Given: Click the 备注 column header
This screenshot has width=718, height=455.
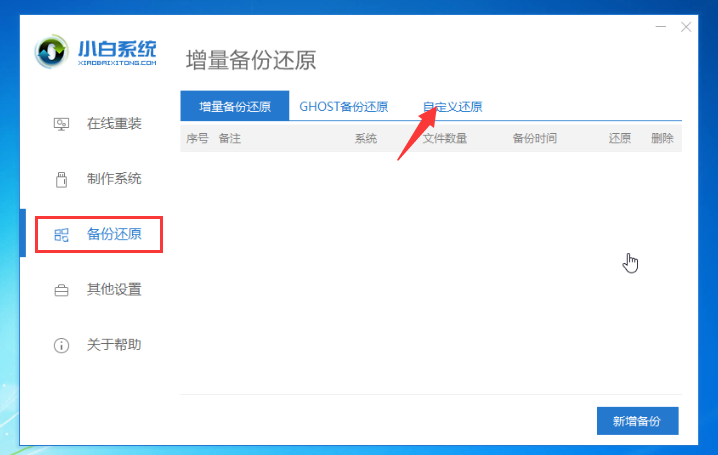Looking at the screenshot, I should pyautogui.click(x=230, y=138).
